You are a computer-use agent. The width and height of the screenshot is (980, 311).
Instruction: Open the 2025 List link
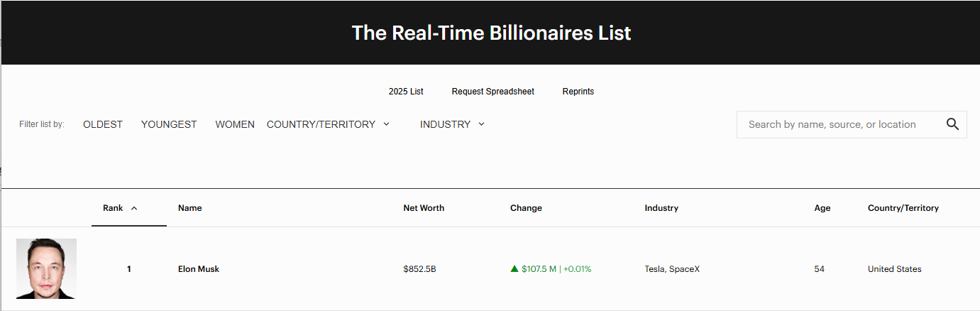point(406,92)
